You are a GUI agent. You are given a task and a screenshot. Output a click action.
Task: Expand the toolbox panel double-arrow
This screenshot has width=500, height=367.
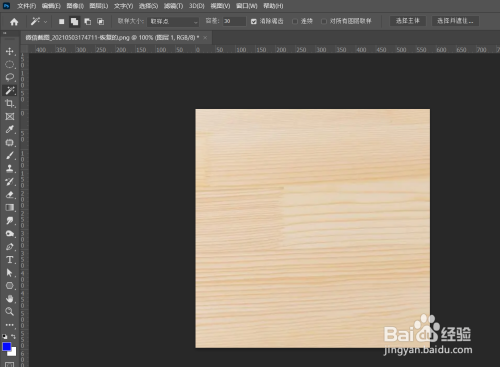[5, 33]
